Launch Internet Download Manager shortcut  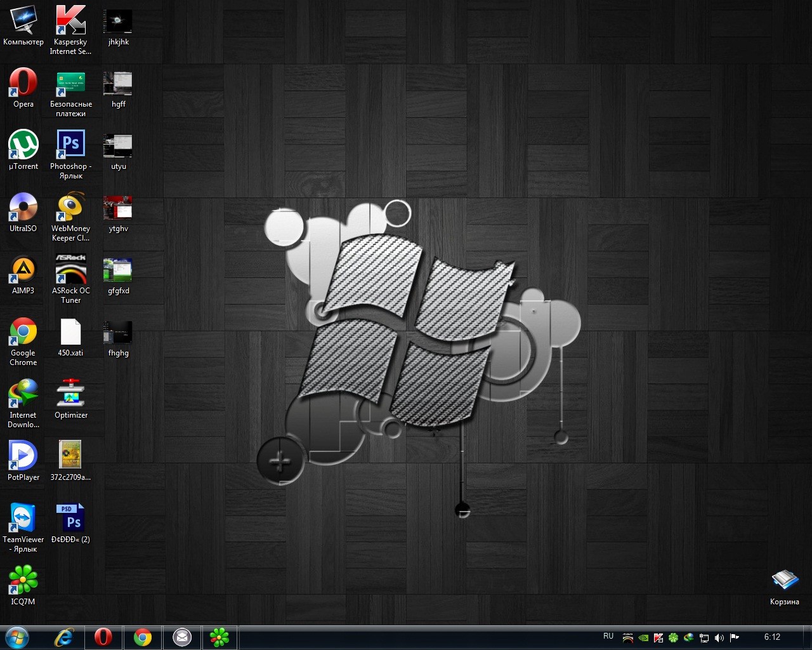(23, 403)
